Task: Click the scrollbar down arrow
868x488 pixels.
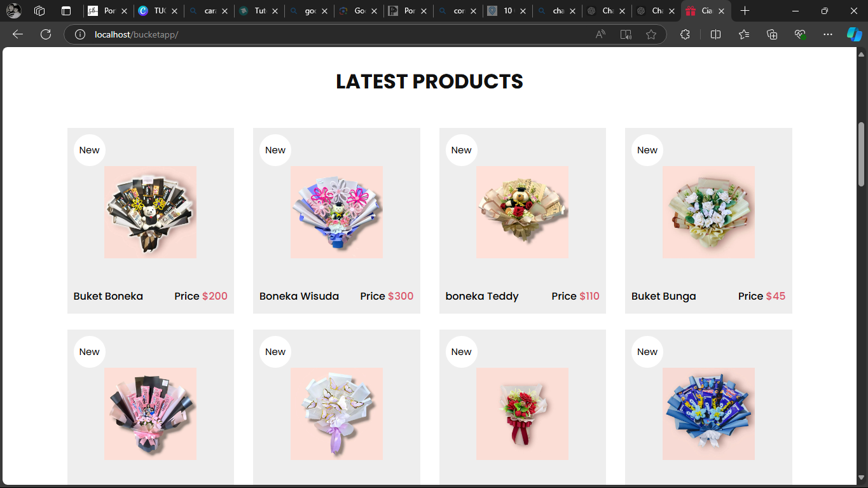Action: coord(862,479)
